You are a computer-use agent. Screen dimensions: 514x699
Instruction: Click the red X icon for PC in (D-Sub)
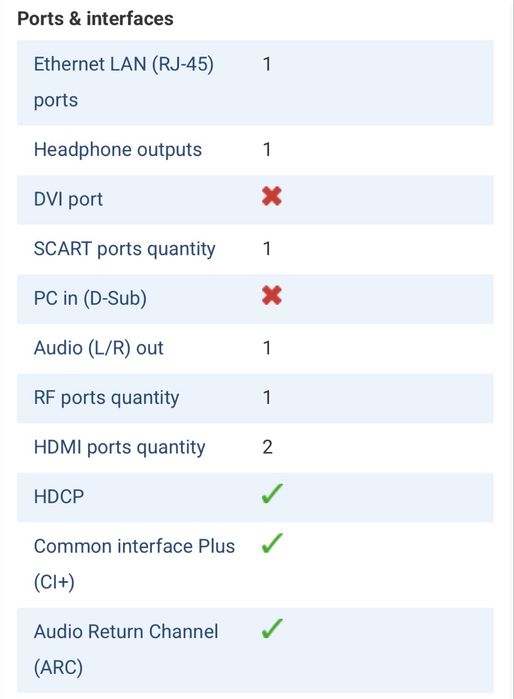(271, 295)
